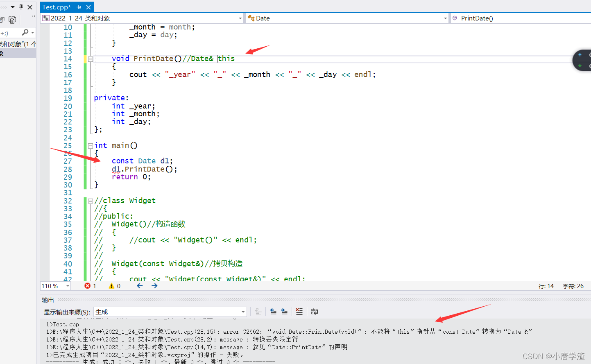The width and height of the screenshot is (591, 364).
Task: Click the error count indicator icon
Action: (87, 286)
